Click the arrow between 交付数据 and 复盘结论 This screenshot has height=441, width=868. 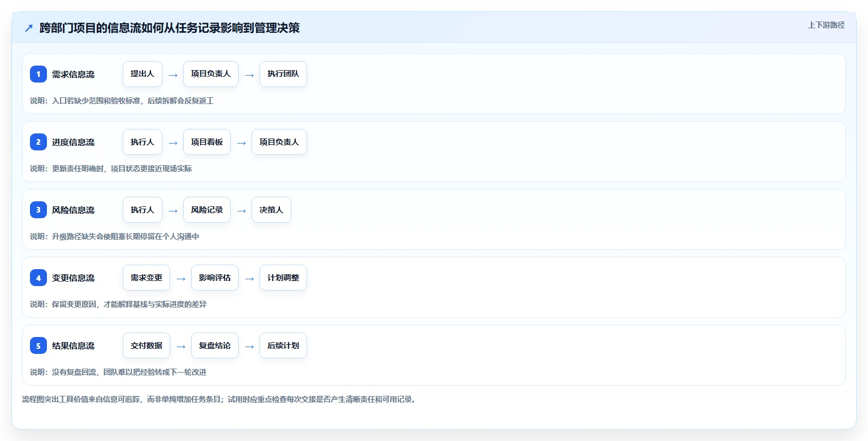pyautogui.click(x=181, y=346)
